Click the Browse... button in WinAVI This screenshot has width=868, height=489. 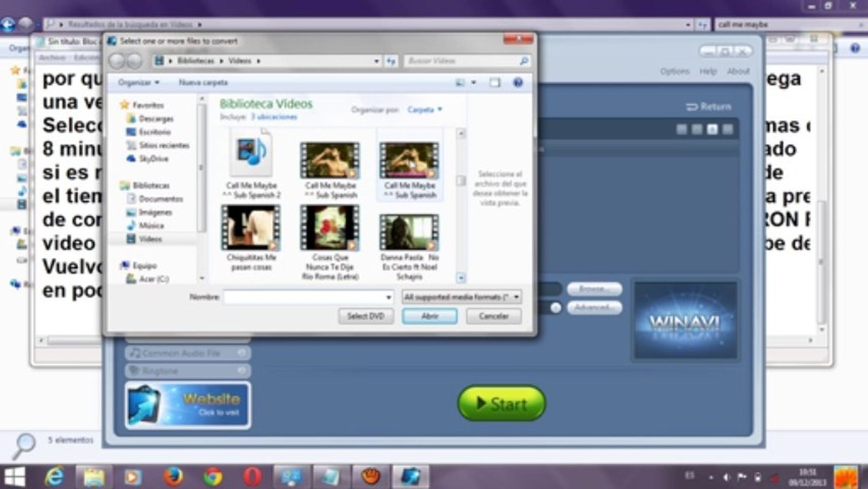coord(595,289)
